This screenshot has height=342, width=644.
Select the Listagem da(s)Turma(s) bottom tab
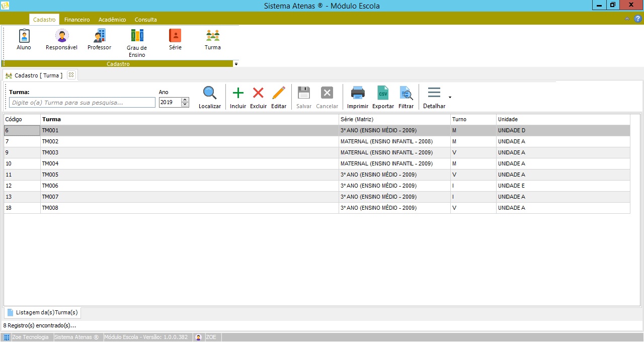pyautogui.click(x=42, y=312)
